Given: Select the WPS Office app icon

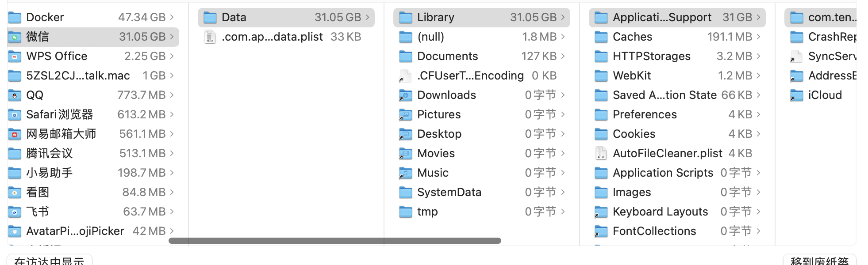Looking at the screenshot, I should (15, 56).
